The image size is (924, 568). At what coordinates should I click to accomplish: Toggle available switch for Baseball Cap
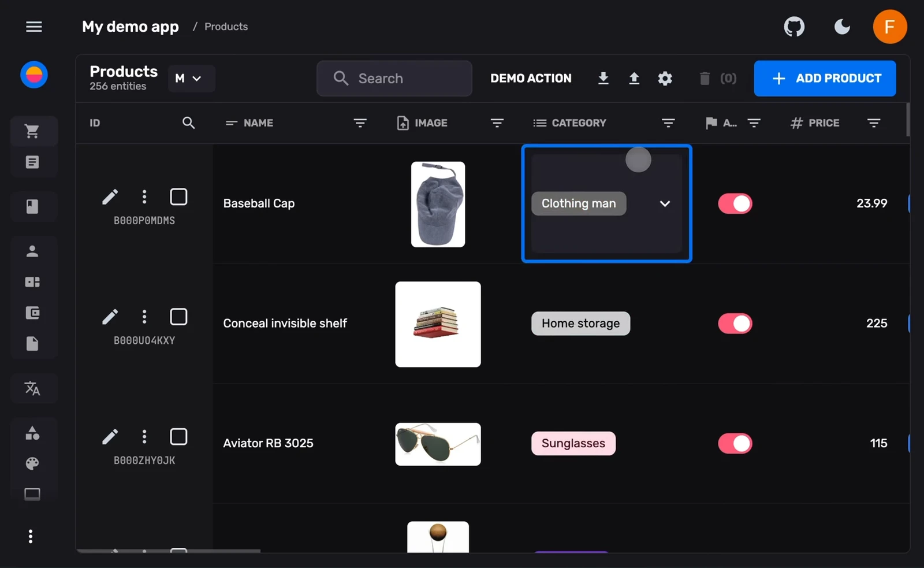tap(735, 203)
